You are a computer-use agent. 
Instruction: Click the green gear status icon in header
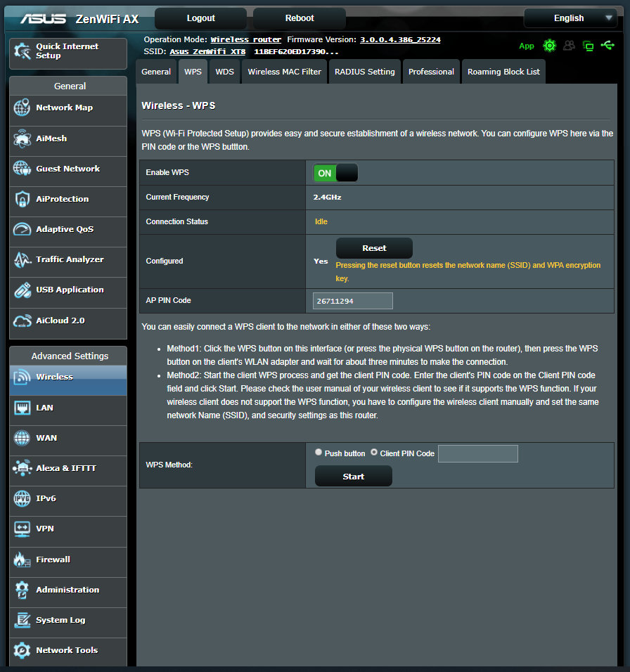coord(549,46)
